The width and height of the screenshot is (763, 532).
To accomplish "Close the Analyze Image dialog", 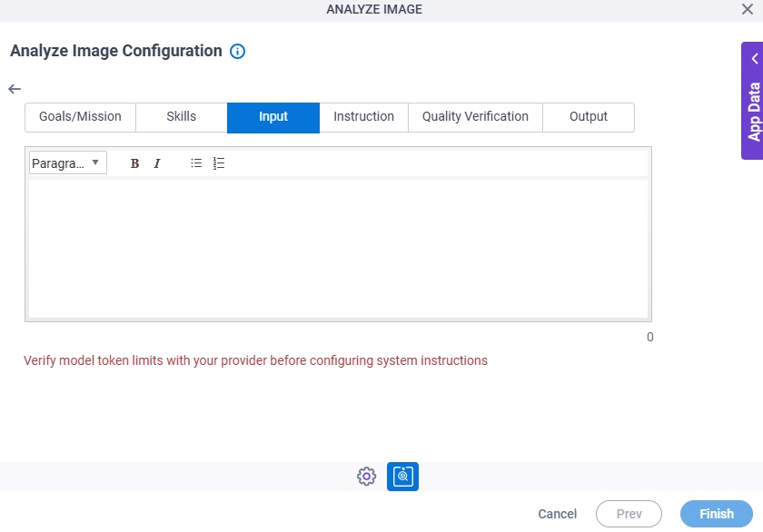I will (748, 9).
